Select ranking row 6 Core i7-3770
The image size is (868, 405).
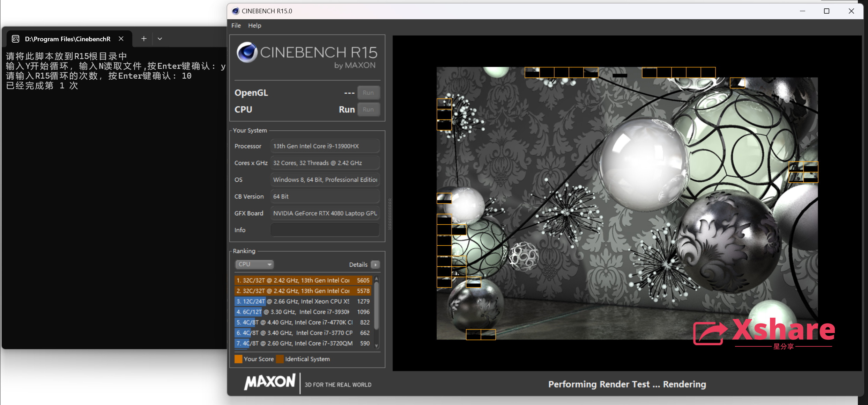(x=303, y=333)
